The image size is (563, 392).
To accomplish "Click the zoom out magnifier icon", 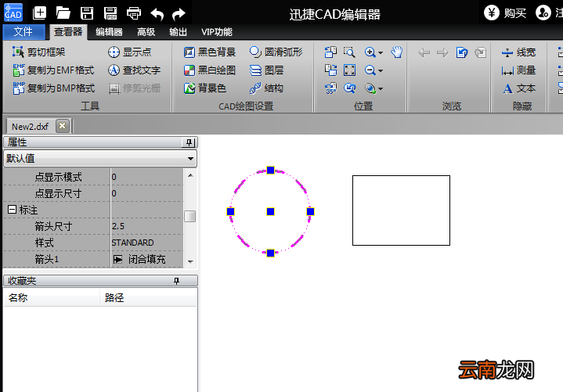I will pyautogui.click(x=370, y=70).
